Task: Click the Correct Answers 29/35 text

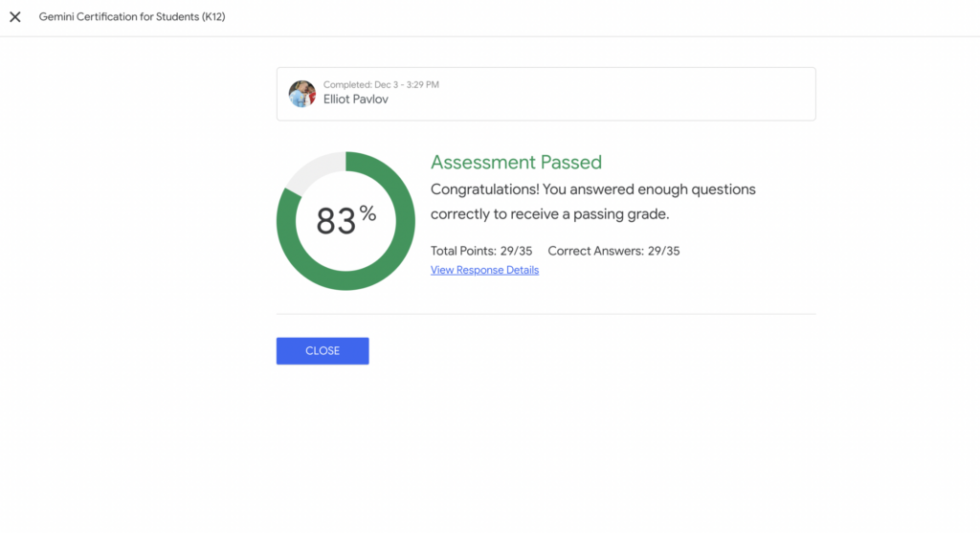Action: point(613,251)
